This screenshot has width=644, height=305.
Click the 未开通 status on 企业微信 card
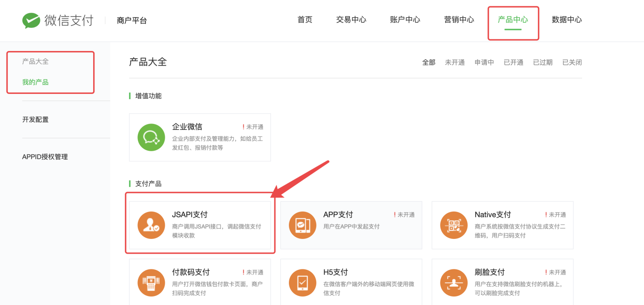(253, 127)
